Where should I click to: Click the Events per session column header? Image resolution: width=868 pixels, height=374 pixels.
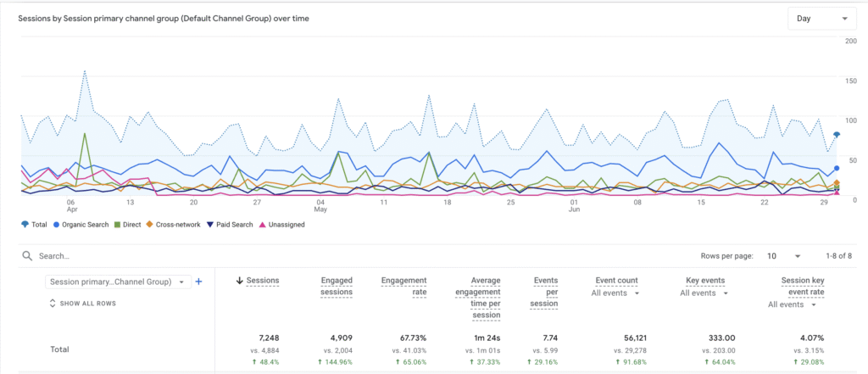tap(546, 291)
